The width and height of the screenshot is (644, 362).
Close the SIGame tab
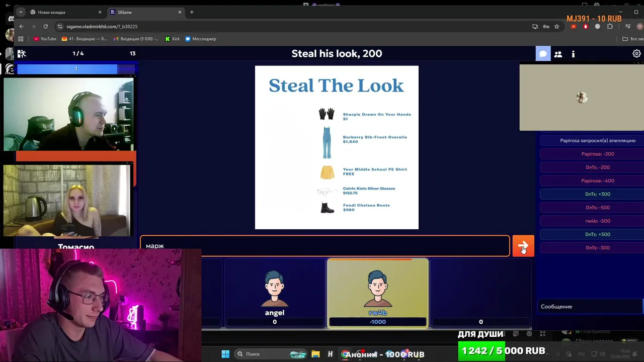coord(180,12)
